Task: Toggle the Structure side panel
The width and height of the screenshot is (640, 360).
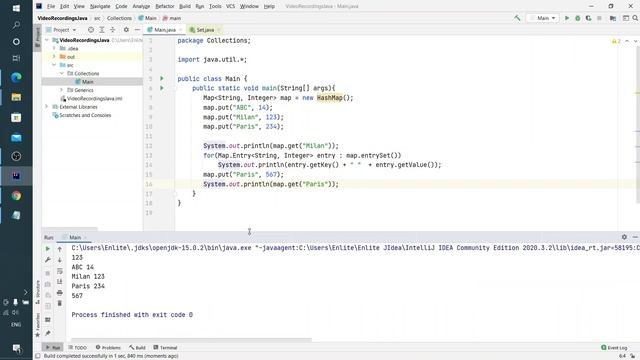Action: pyautogui.click(x=38, y=291)
